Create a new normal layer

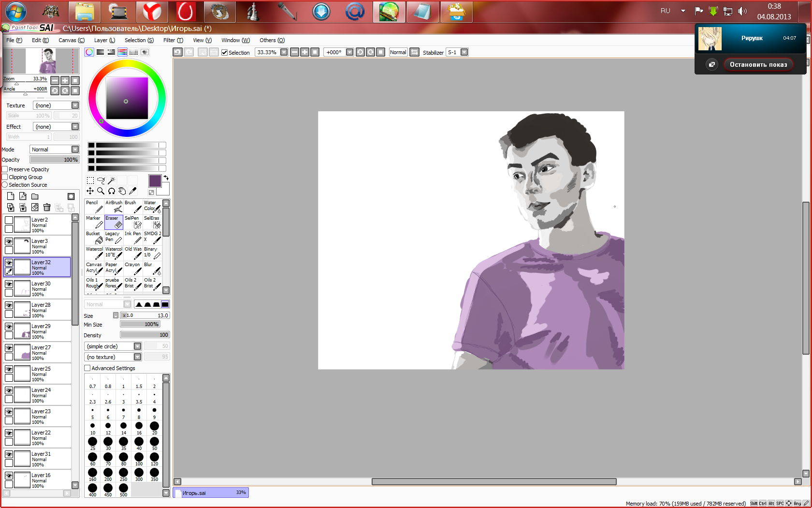point(11,196)
